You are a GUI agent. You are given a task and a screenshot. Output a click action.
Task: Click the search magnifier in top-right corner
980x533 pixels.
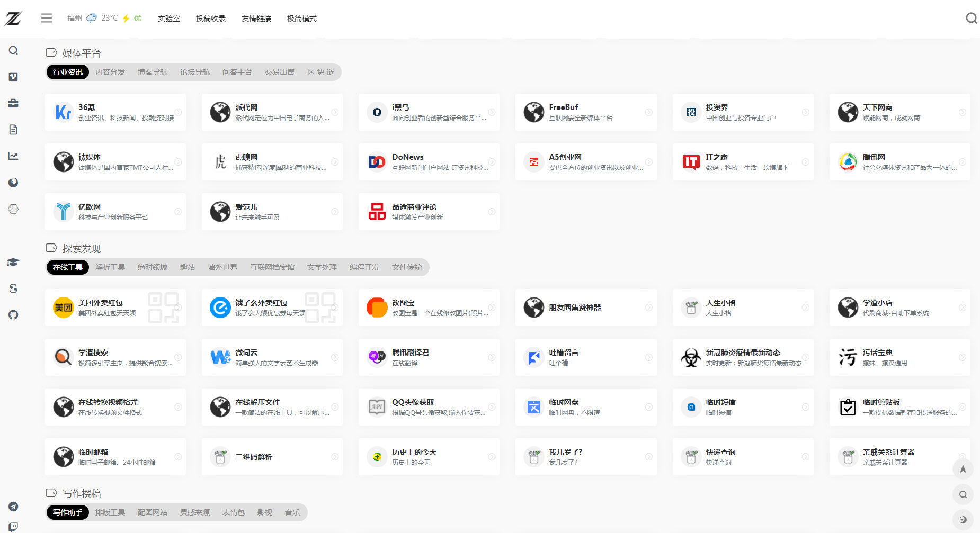971,19
